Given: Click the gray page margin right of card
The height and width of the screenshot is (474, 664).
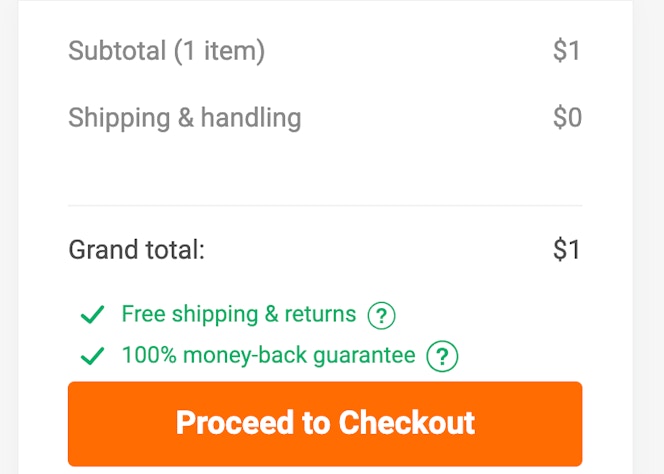Looking at the screenshot, I should (x=648, y=237).
